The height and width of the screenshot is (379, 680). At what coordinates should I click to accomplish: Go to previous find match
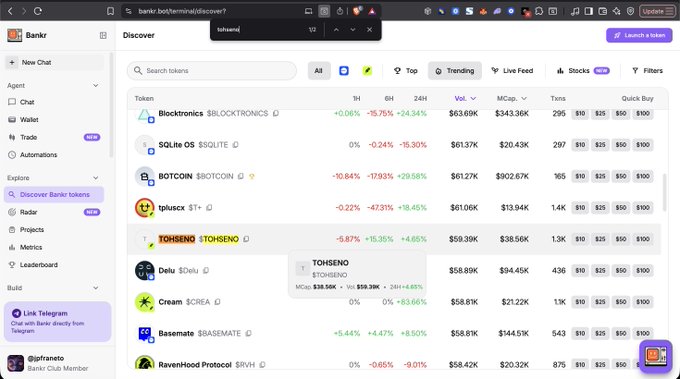336,29
